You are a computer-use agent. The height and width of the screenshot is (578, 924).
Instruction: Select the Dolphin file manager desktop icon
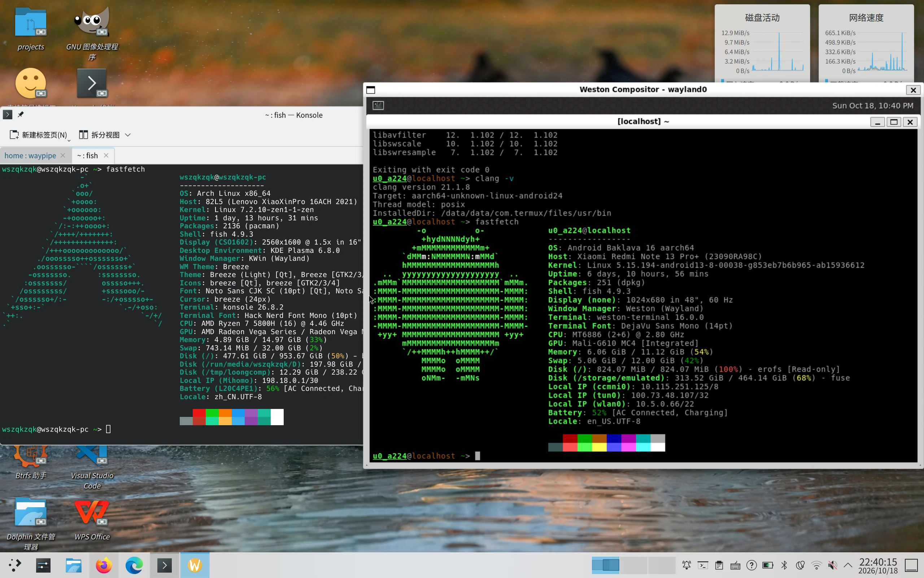[x=31, y=524]
